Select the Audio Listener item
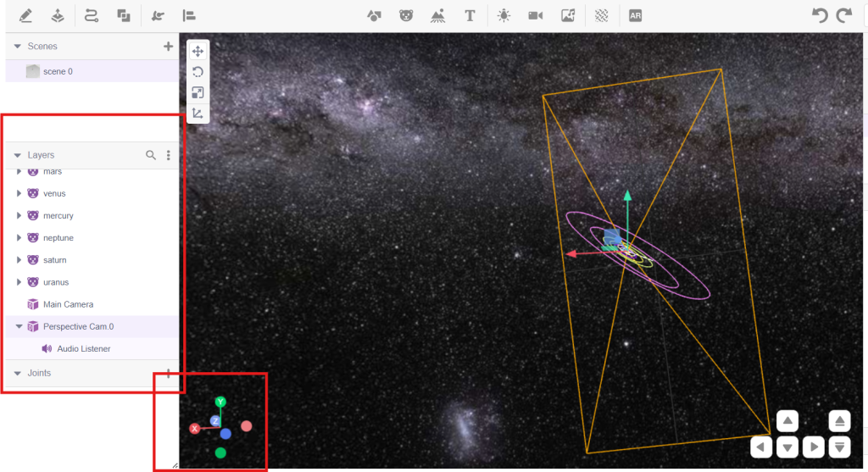The width and height of the screenshot is (868, 472). tap(83, 348)
